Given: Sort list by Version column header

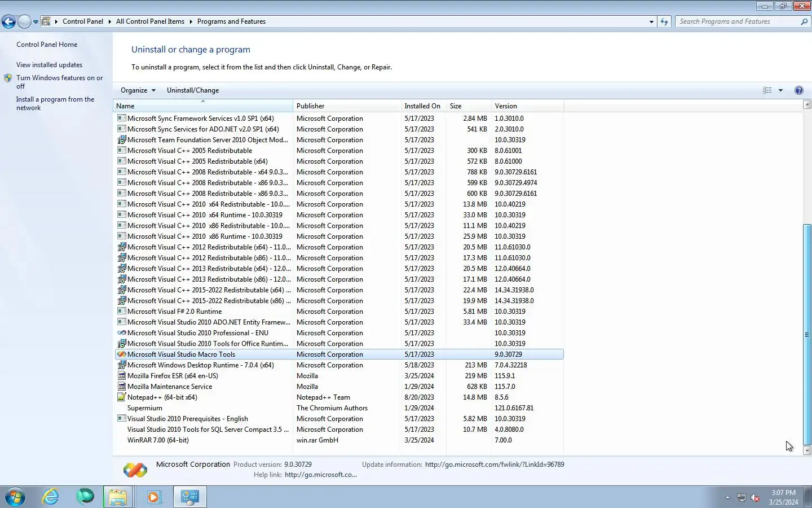Looking at the screenshot, I should (x=527, y=106).
